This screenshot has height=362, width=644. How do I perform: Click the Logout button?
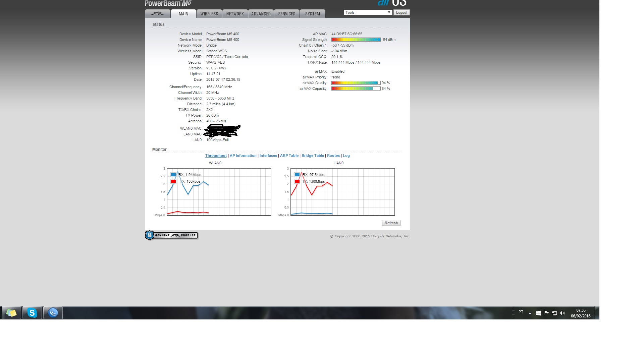401,12
